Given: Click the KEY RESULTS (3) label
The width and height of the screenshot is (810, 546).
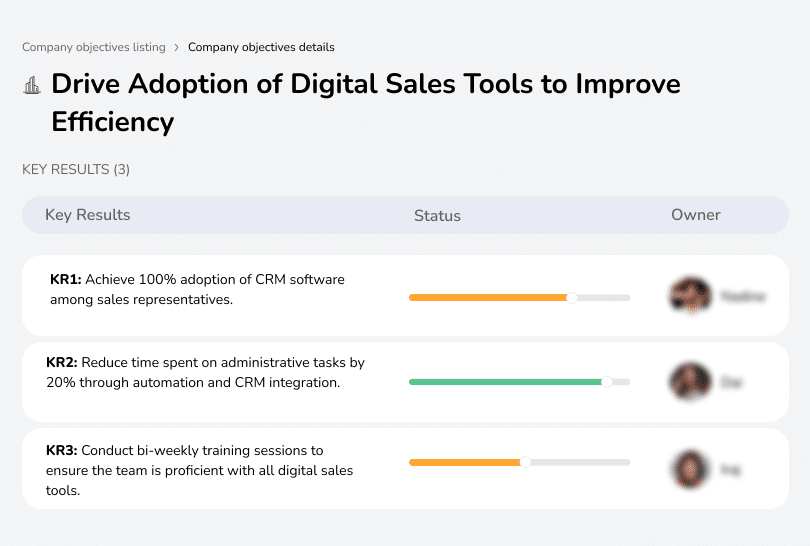Looking at the screenshot, I should click(x=76, y=169).
